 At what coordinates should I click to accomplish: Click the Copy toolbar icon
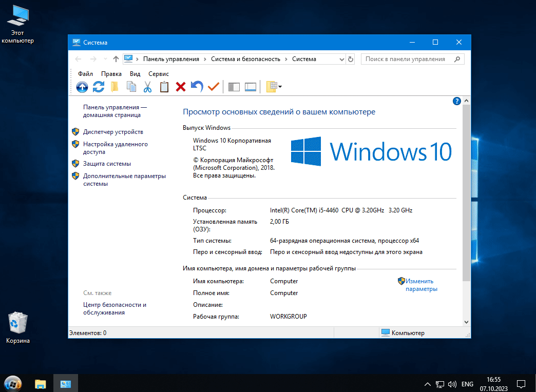click(x=131, y=87)
